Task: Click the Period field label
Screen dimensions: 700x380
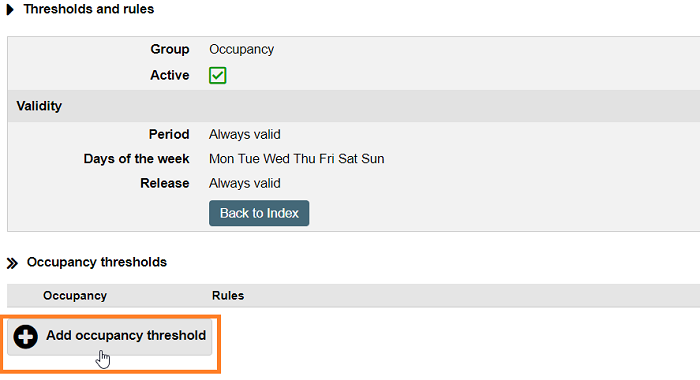Action: [x=169, y=134]
